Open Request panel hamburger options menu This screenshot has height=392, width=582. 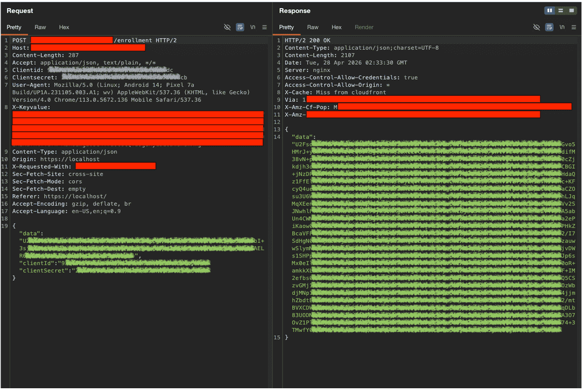(x=265, y=27)
